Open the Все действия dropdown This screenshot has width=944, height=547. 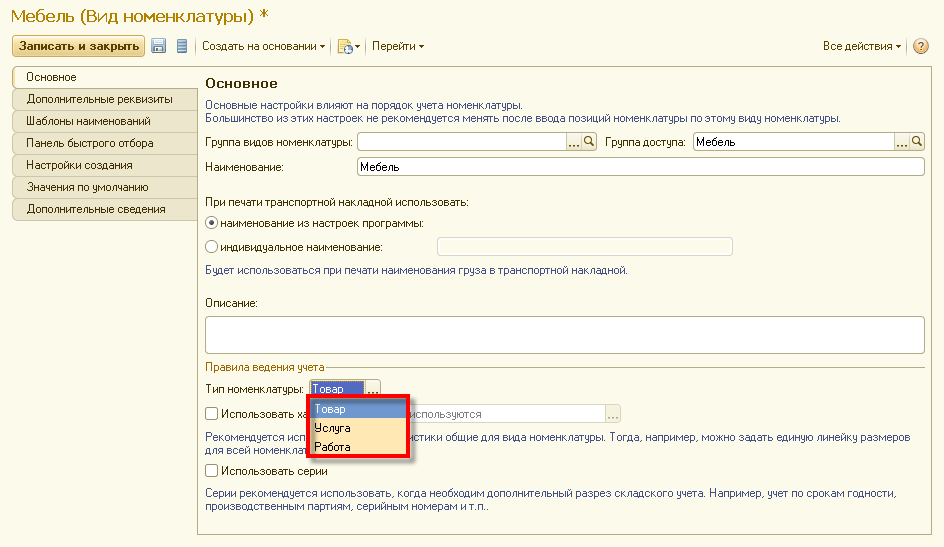pos(862,46)
